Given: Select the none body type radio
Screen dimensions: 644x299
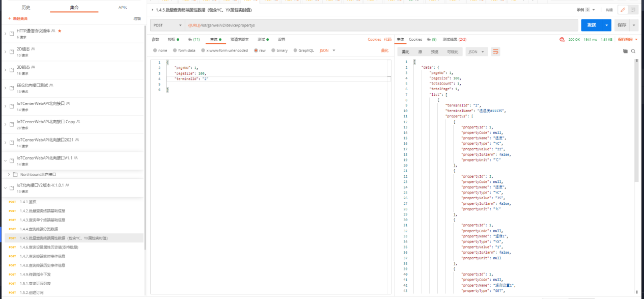Looking at the screenshot, I should (155, 50).
